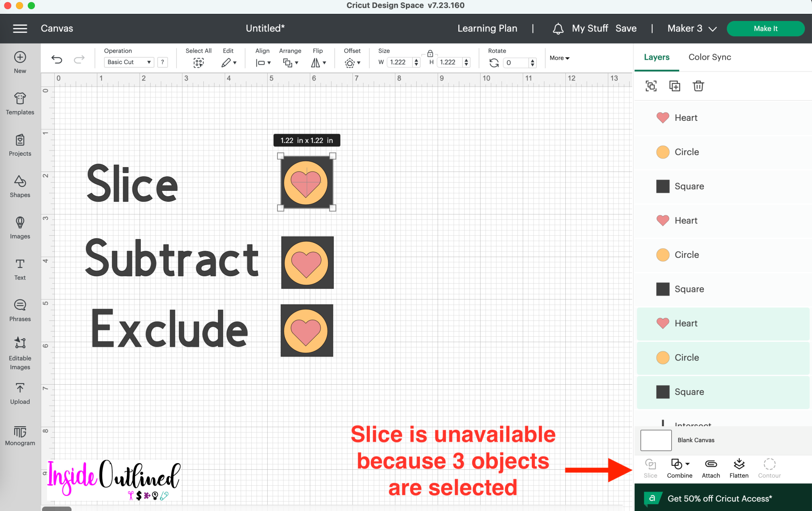Screen dimensions: 812x511
Task: Switch to the Color Sync tab
Action: tap(709, 57)
